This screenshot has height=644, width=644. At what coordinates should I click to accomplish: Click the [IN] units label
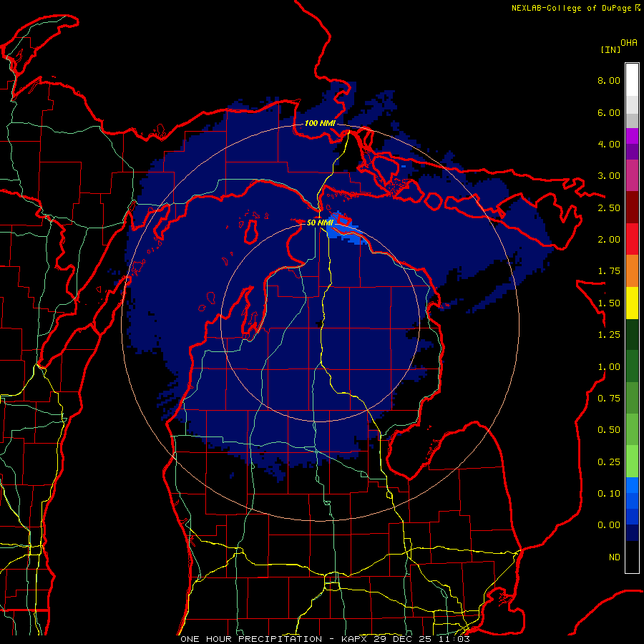(610, 49)
